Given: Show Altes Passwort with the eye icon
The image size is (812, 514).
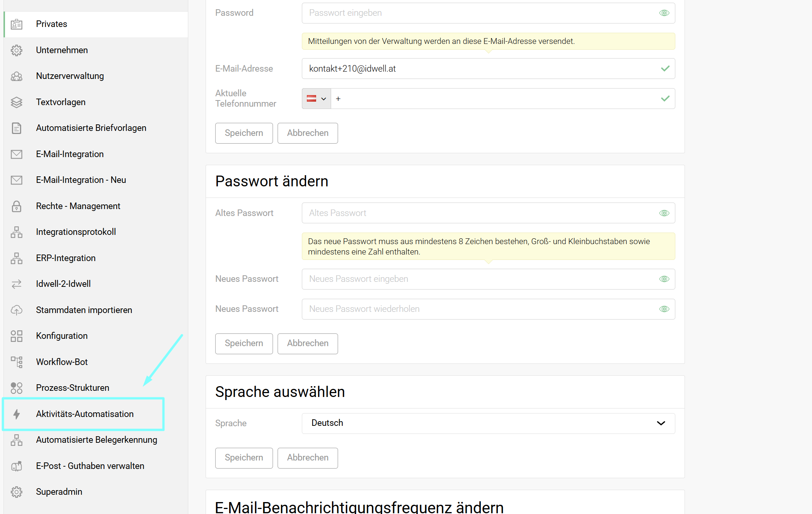Looking at the screenshot, I should [x=664, y=213].
